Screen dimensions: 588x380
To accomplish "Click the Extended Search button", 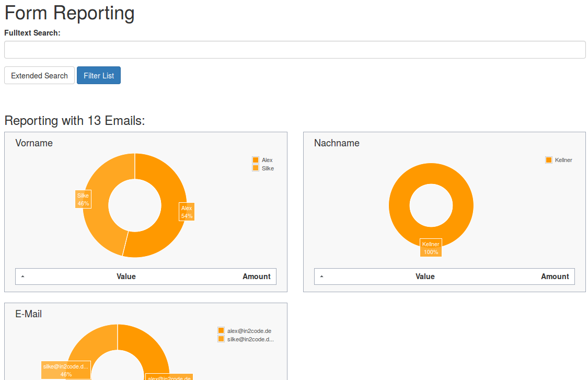I will coord(39,75).
